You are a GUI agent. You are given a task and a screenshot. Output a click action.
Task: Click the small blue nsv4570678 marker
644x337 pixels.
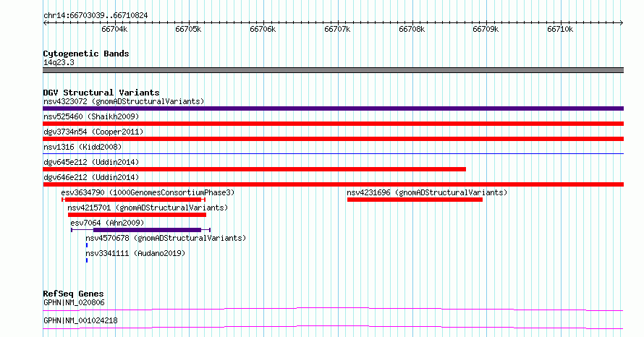pyautogui.click(x=87, y=245)
